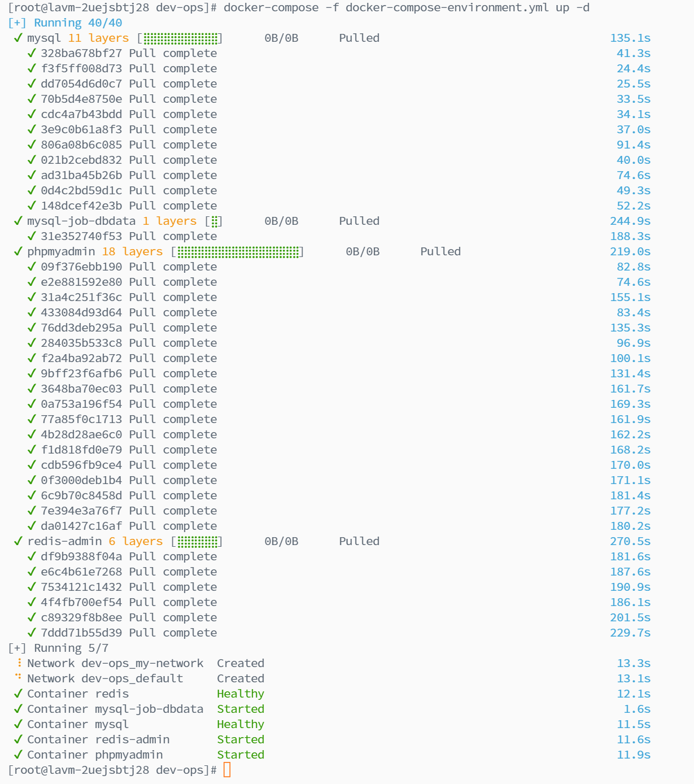Click the checkmark beside layer da01427c16af
The width and height of the screenshot is (694, 784).
click(x=32, y=526)
